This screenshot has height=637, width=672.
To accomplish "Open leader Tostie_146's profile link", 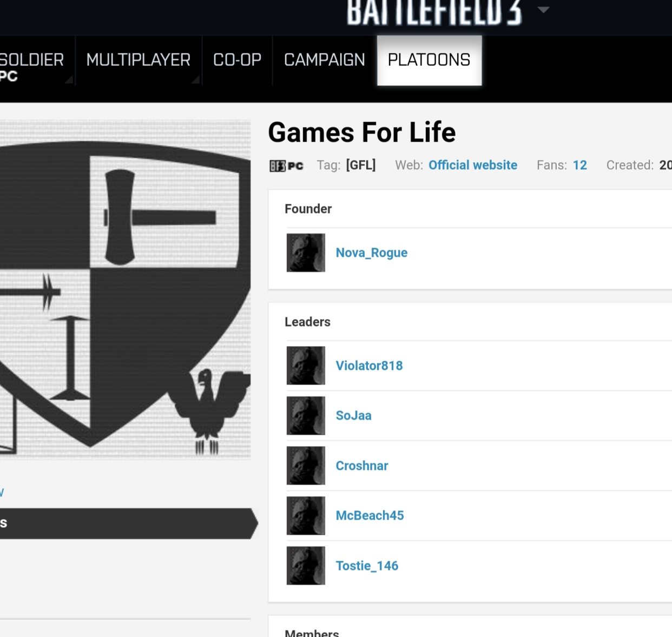I will (x=367, y=566).
